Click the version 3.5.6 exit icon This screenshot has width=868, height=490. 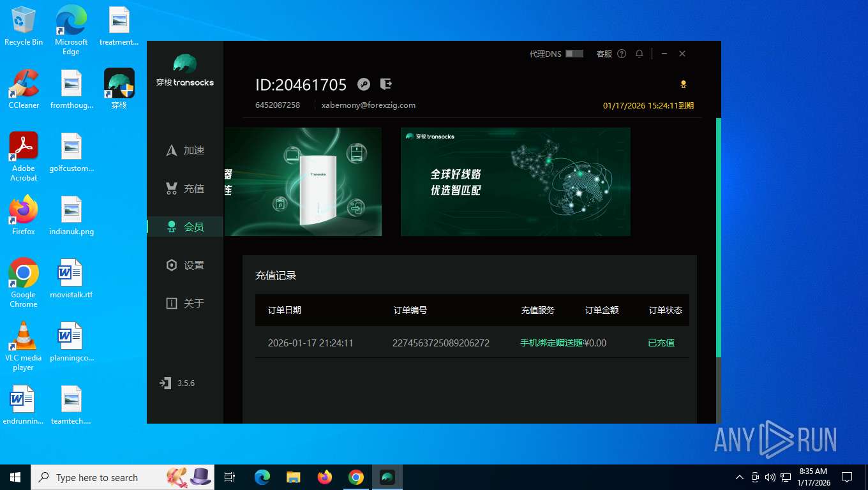click(x=165, y=383)
